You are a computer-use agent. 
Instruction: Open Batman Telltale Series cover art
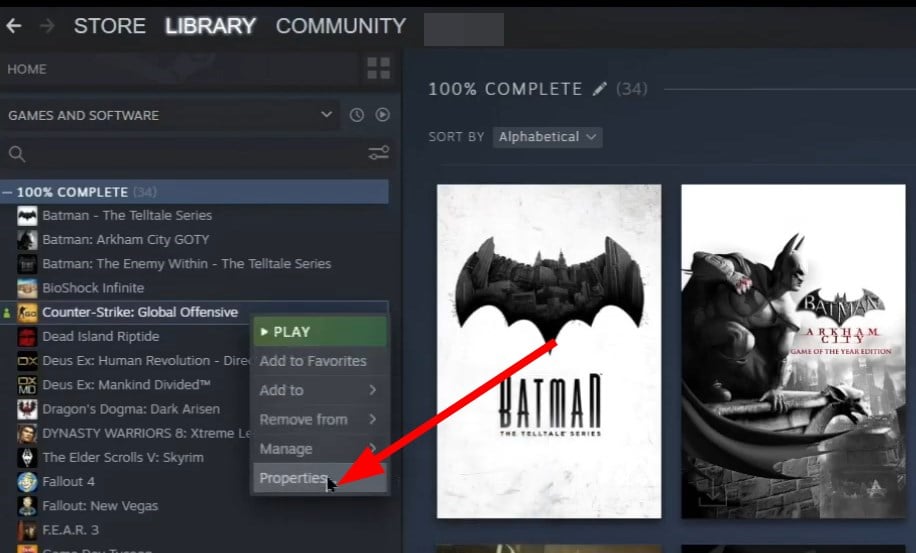[x=549, y=351]
